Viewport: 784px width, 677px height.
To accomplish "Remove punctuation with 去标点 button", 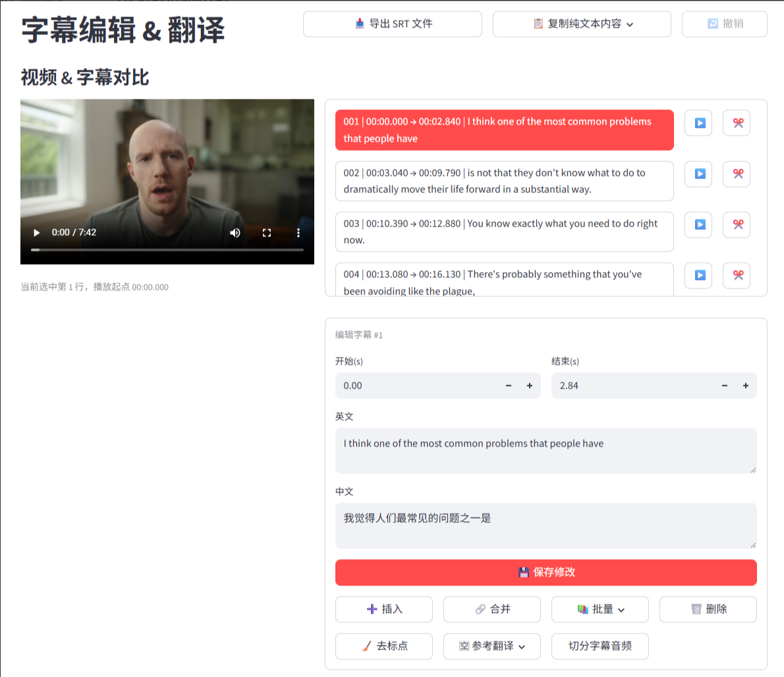I will 384,647.
